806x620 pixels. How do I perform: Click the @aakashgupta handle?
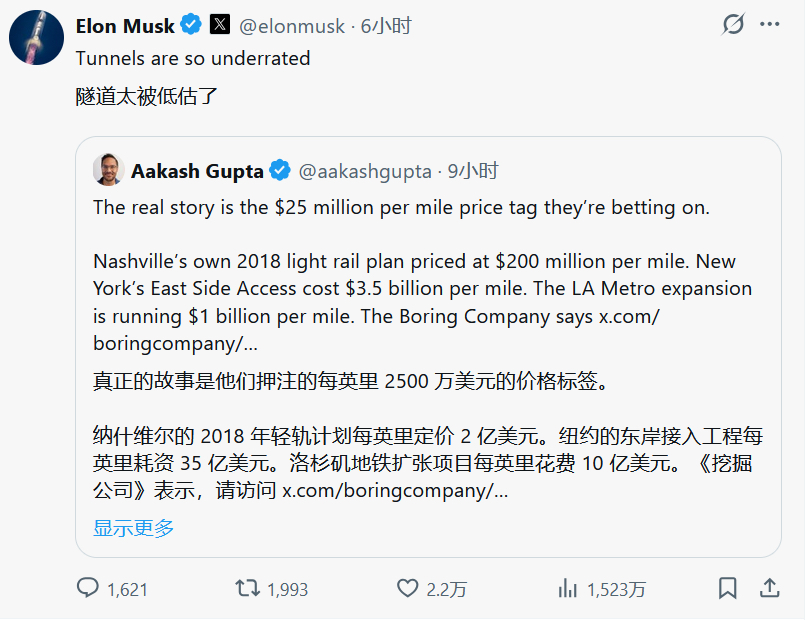coord(366,171)
